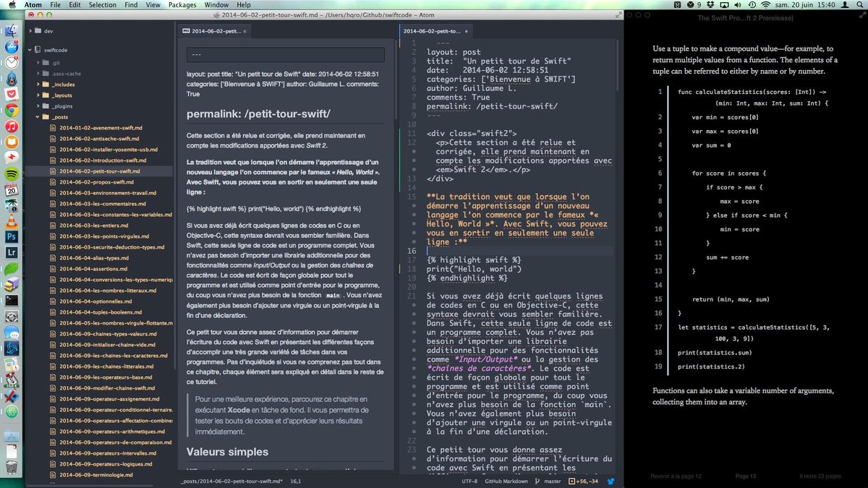Open the Window menu

pos(216,5)
